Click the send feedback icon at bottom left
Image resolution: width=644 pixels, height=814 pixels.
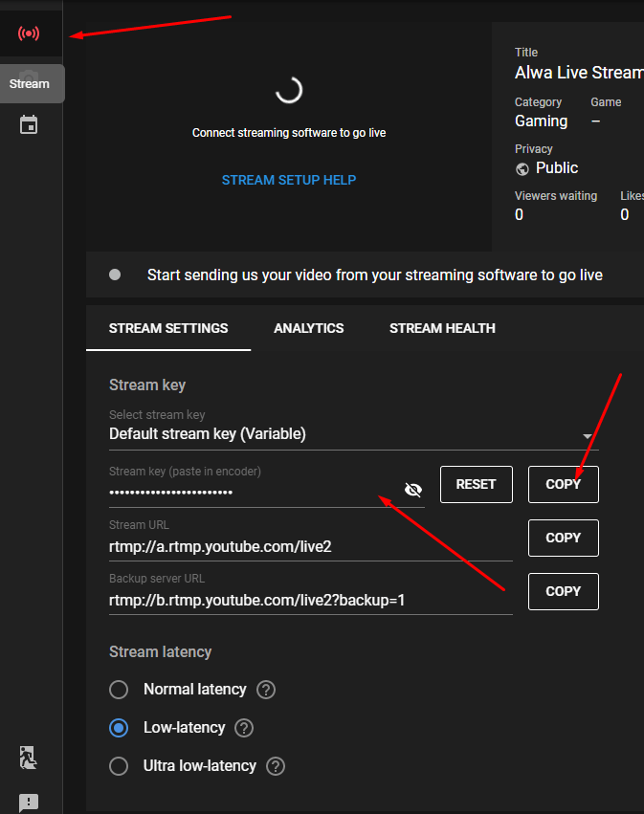coord(30,803)
